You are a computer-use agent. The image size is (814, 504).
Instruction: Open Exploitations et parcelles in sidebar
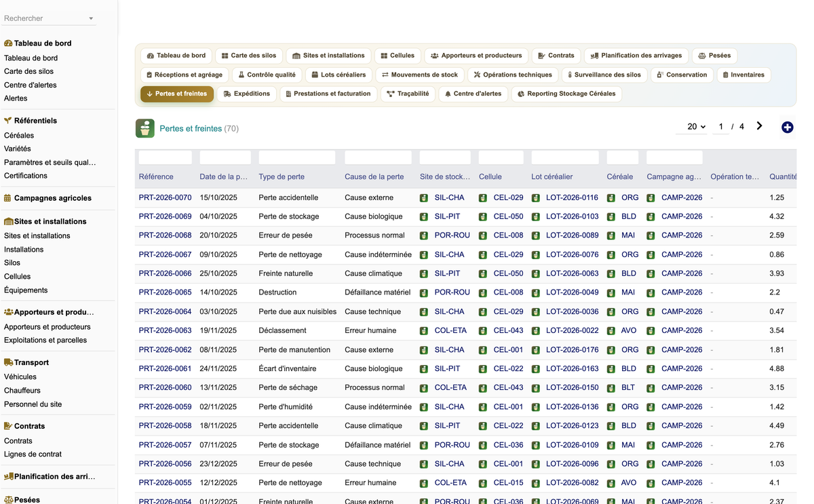45,340
